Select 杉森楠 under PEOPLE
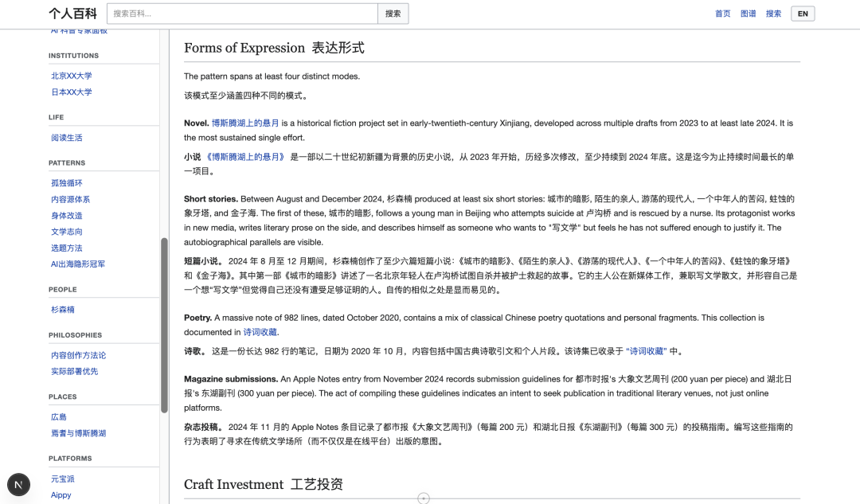The image size is (860, 504). (61, 310)
